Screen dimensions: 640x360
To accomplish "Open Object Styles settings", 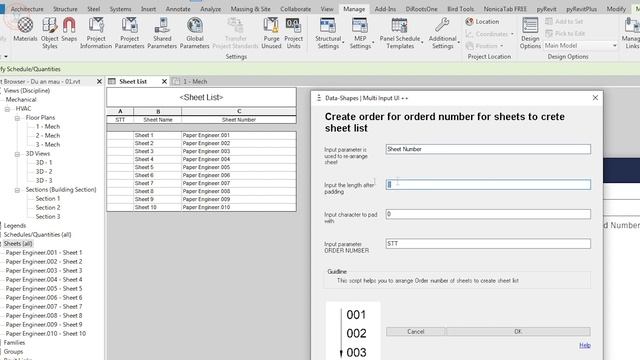I will pos(50,33).
